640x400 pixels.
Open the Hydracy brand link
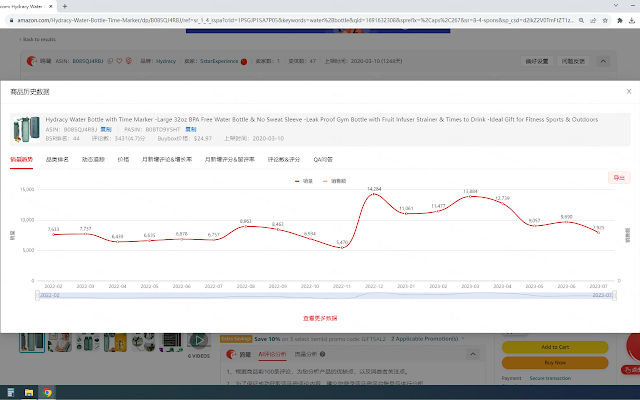click(x=166, y=61)
